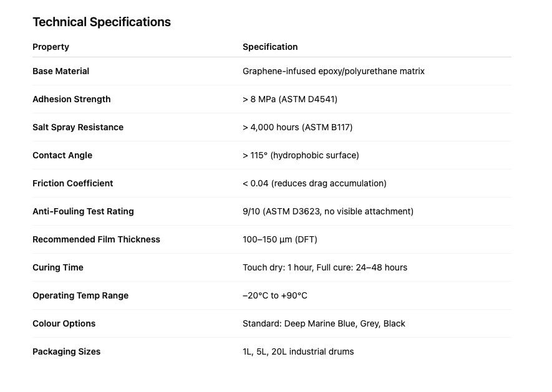Select the Adhesion Strength row label

(71, 99)
